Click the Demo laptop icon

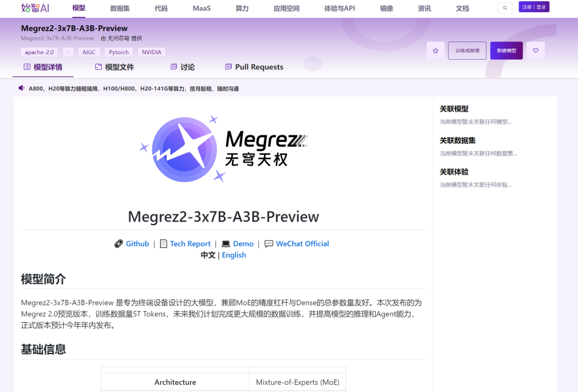pos(226,244)
